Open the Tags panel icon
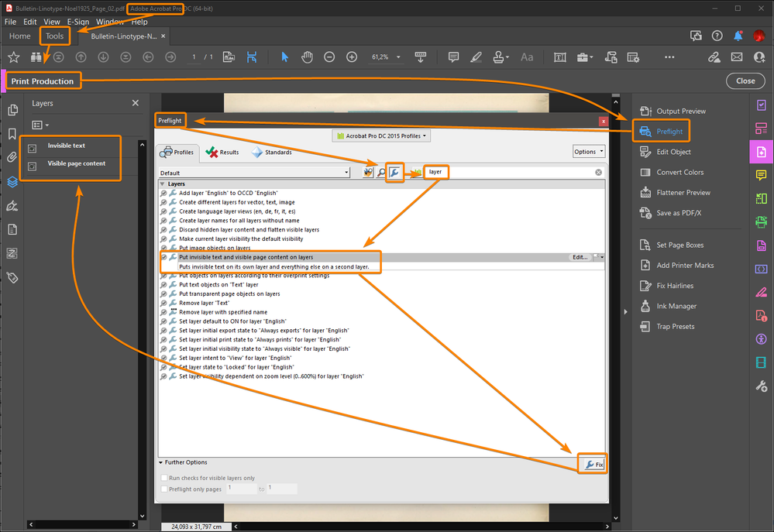The height and width of the screenshot is (532, 774). coord(12,278)
